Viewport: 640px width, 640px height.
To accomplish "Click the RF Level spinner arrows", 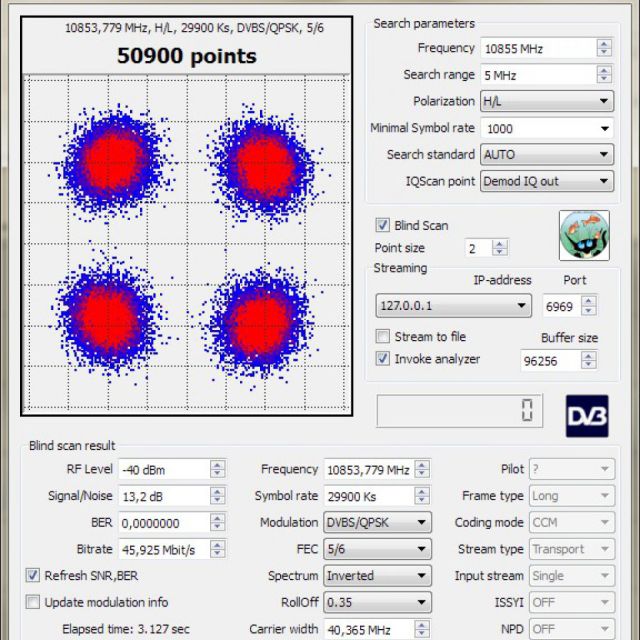I will click(218, 469).
